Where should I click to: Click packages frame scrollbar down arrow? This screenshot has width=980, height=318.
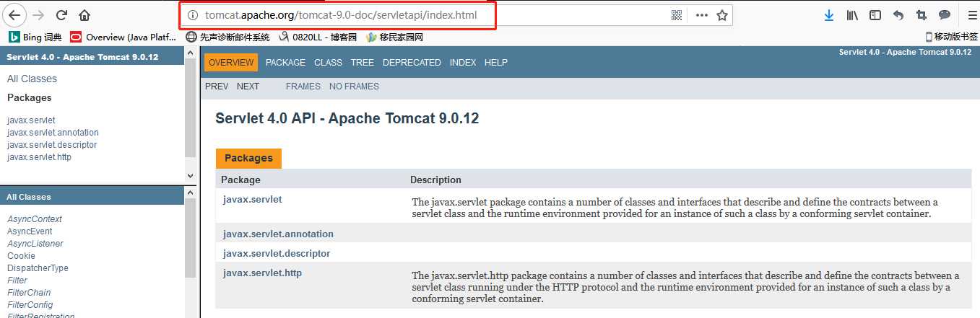click(191, 176)
